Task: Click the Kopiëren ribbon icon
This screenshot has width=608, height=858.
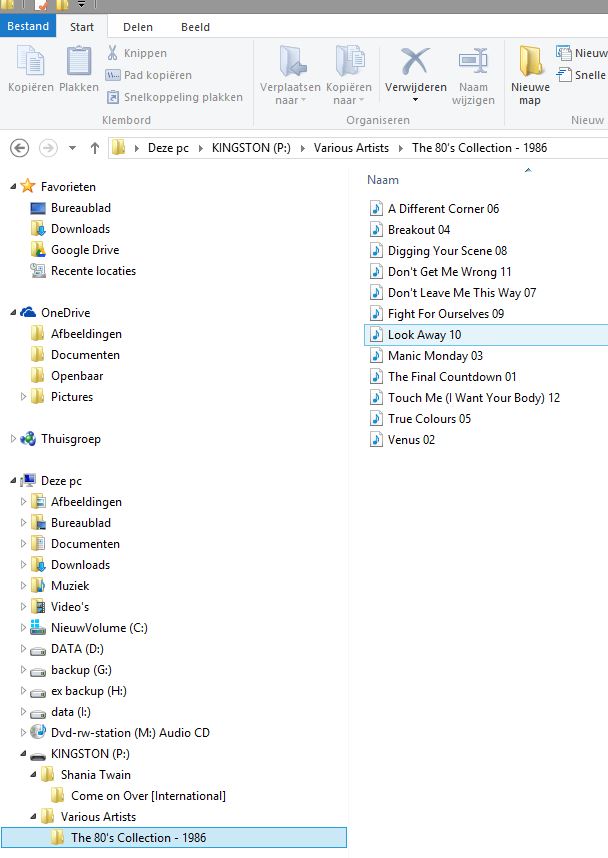Action: 31,61
